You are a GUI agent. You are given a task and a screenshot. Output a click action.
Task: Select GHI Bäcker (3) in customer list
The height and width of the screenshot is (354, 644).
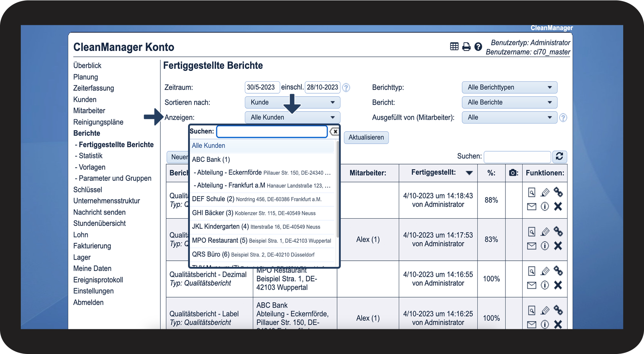pyautogui.click(x=262, y=213)
